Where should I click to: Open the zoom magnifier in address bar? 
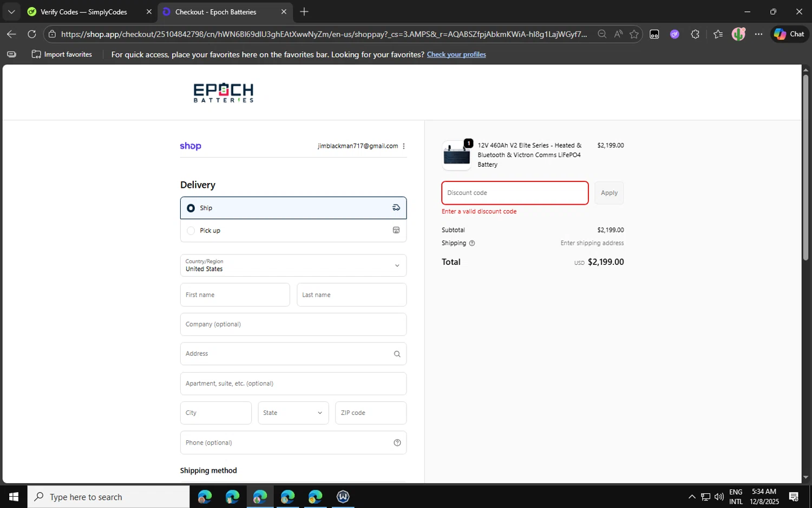[x=602, y=34]
